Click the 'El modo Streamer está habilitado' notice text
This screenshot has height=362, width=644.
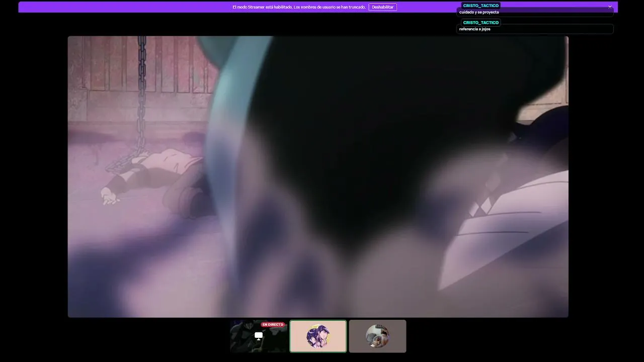(299, 7)
